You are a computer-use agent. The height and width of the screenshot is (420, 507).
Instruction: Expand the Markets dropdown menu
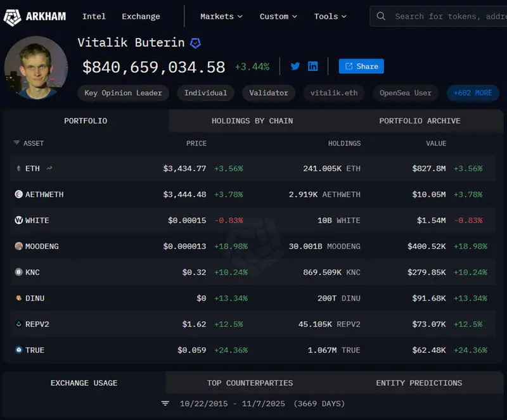click(x=222, y=16)
